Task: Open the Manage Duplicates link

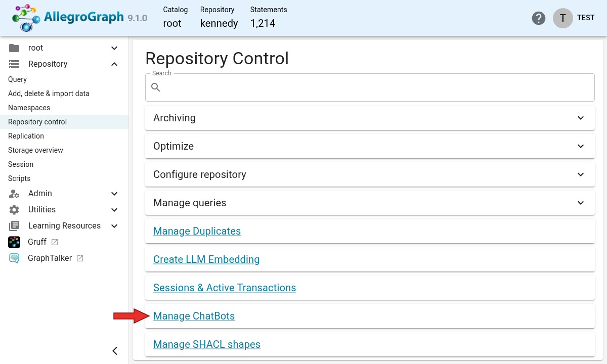Action: coord(197,231)
